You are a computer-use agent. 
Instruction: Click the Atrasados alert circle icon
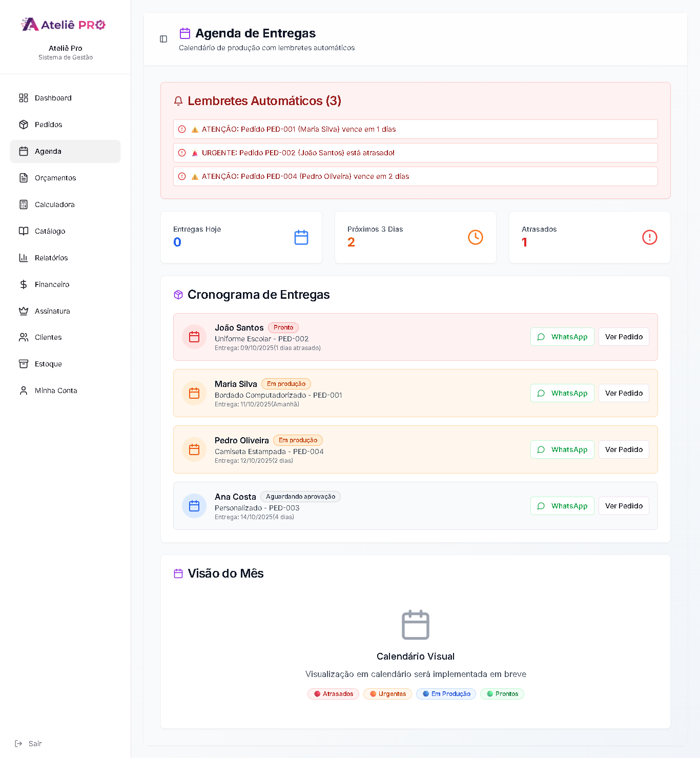(649, 237)
